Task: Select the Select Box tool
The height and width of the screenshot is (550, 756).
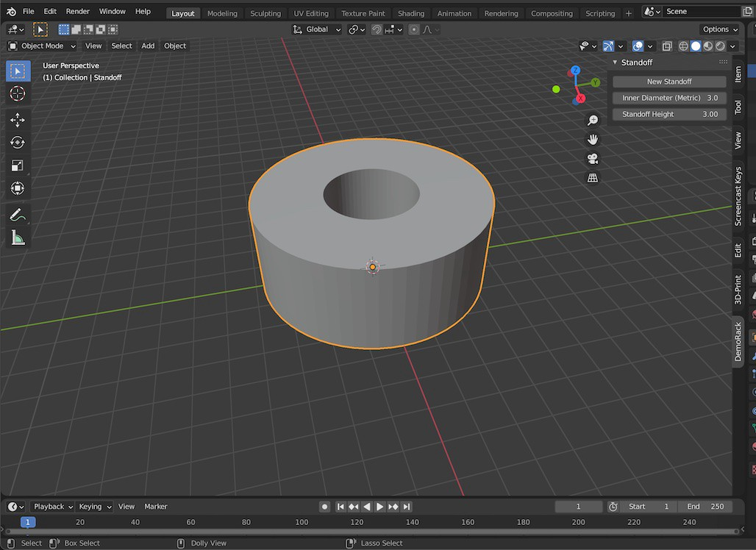Action: (18, 71)
